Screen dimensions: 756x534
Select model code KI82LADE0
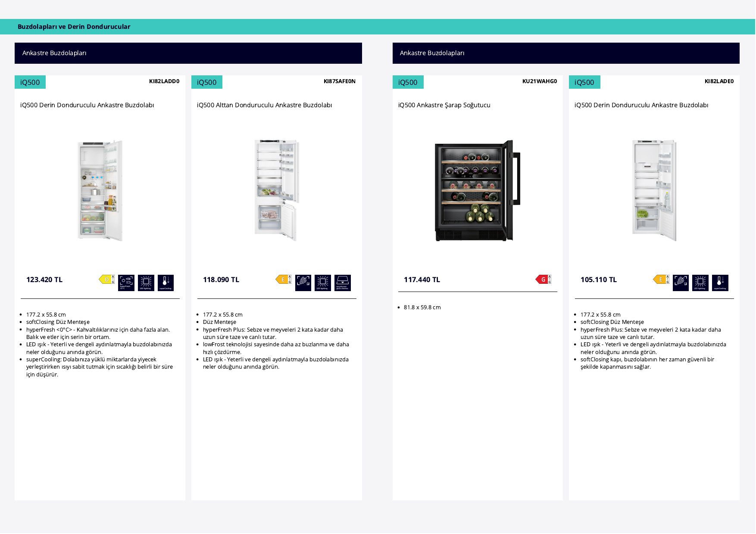coord(719,81)
